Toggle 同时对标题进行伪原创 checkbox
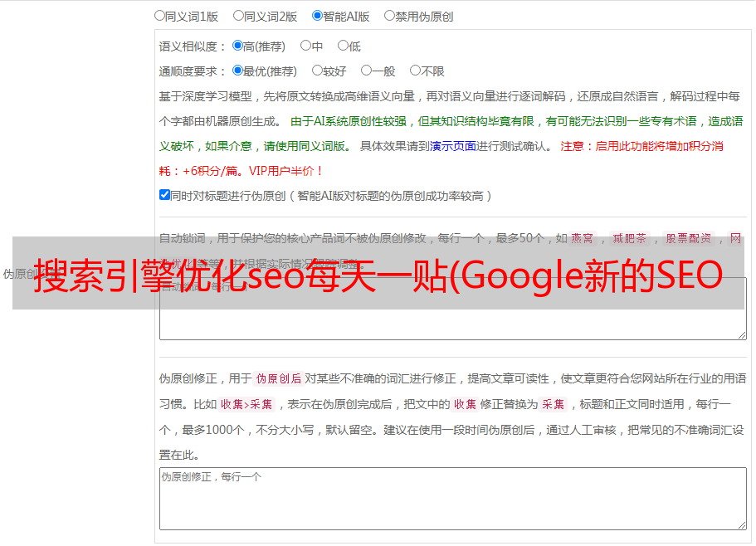Viewport: 756px width, 546px height. [164, 195]
